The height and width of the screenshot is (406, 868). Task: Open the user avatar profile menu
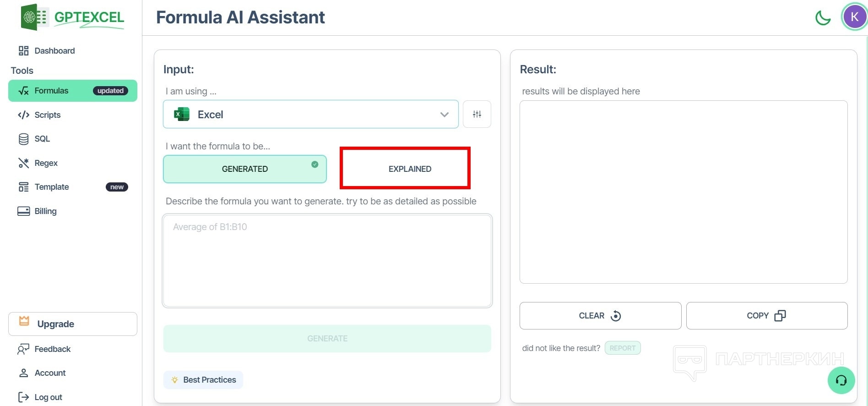pos(854,17)
